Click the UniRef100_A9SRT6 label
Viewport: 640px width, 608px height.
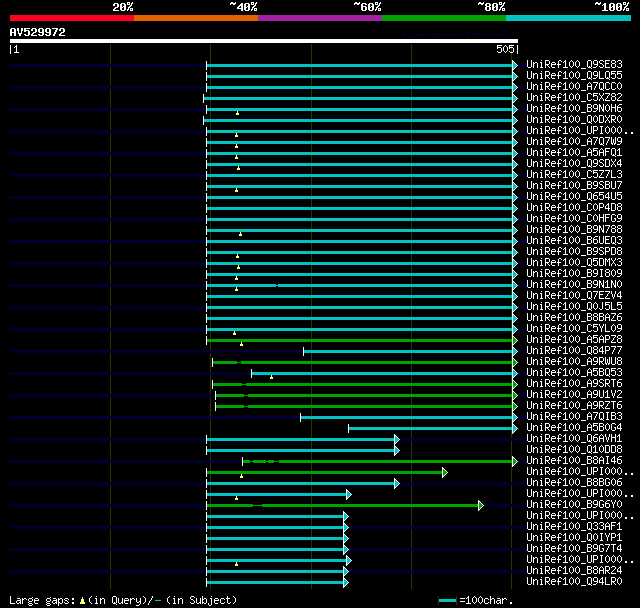(x=574, y=384)
